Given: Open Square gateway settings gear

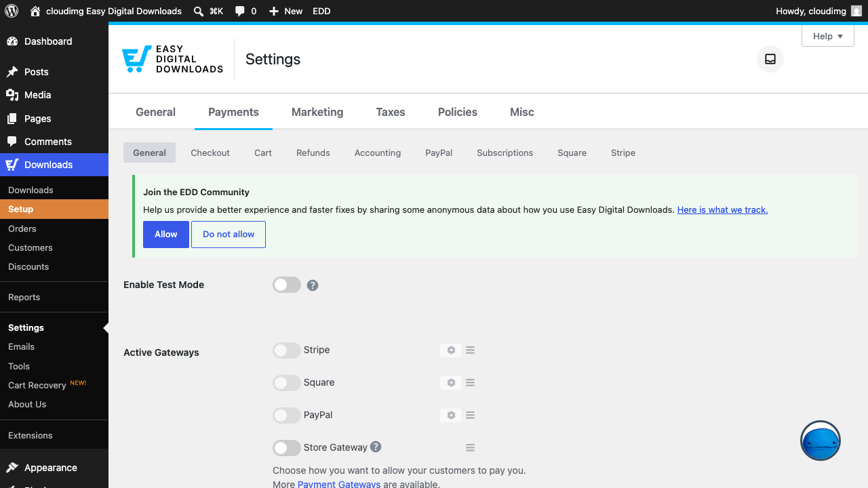Looking at the screenshot, I should (x=451, y=383).
